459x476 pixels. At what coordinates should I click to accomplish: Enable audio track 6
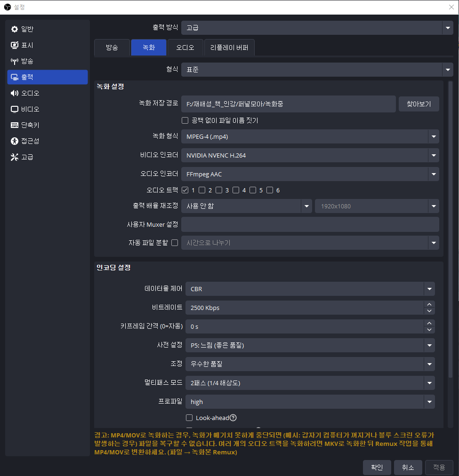270,190
